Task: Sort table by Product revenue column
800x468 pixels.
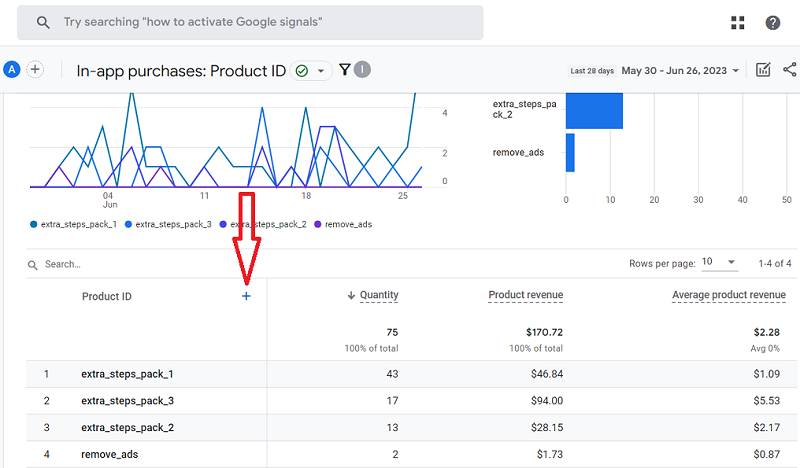Action: [525, 295]
